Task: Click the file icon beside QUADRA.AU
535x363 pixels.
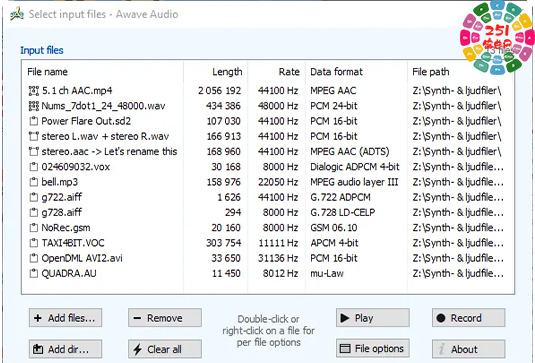Action: [33, 273]
